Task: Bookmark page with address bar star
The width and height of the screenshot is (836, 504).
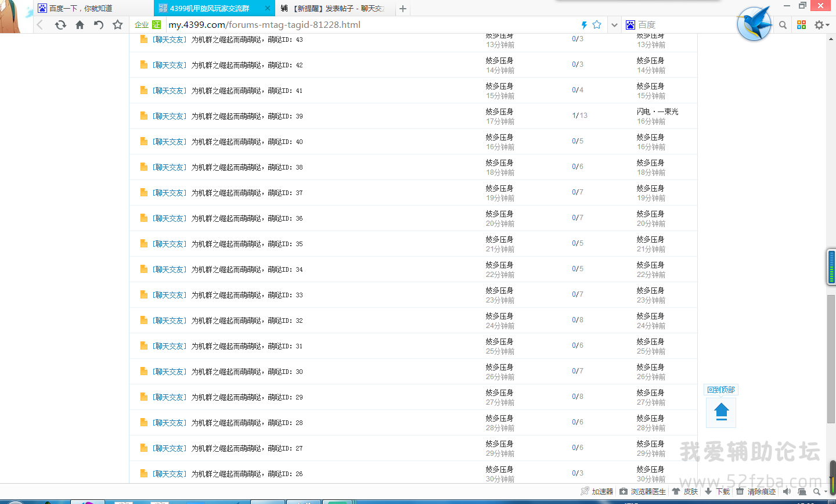Action: [x=597, y=25]
